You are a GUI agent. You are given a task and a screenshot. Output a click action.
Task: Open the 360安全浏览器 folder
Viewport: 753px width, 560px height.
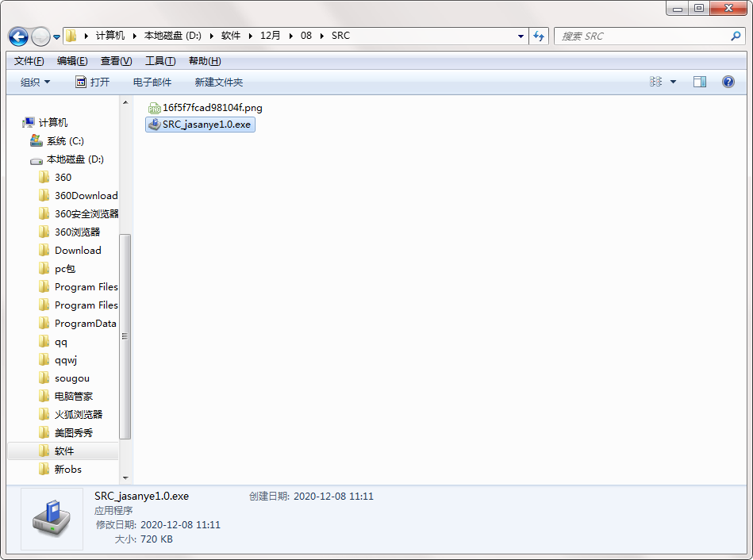[x=79, y=213]
